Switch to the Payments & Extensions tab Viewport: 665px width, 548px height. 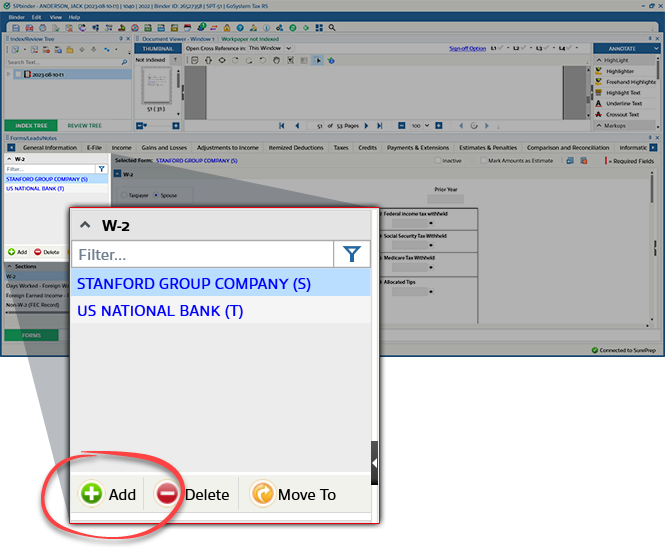[x=418, y=148]
